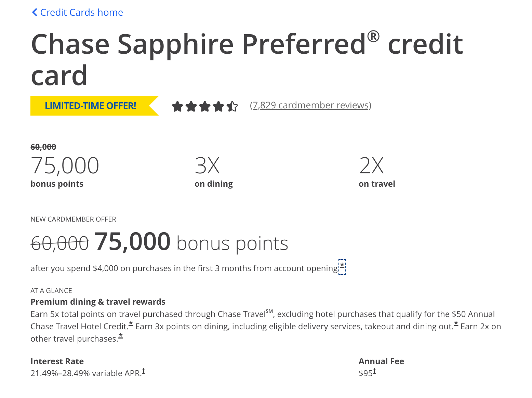
Task: Click the dagger footnote after variable APR
Action: point(144,371)
